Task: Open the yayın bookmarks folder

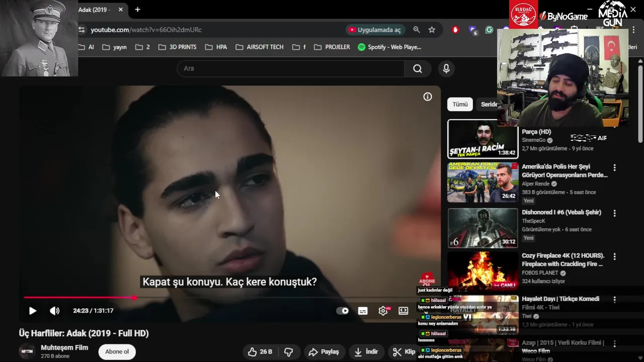Action: pyautogui.click(x=114, y=47)
